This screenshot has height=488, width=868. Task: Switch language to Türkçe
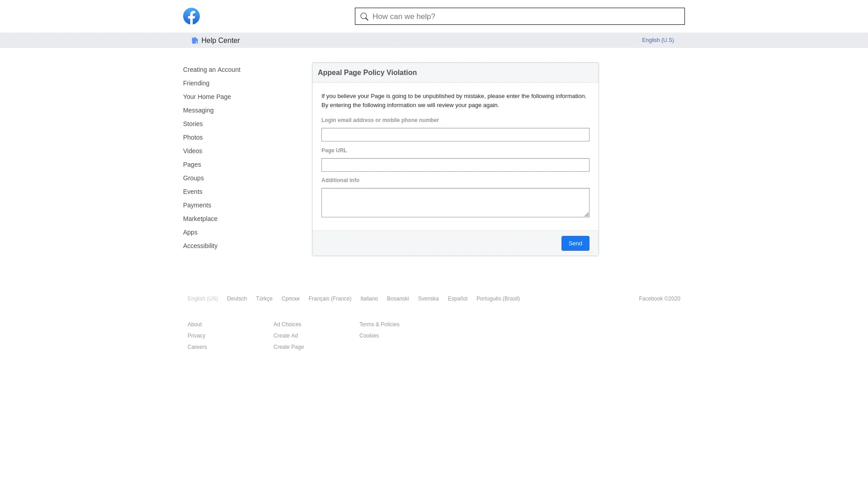coord(264,299)
